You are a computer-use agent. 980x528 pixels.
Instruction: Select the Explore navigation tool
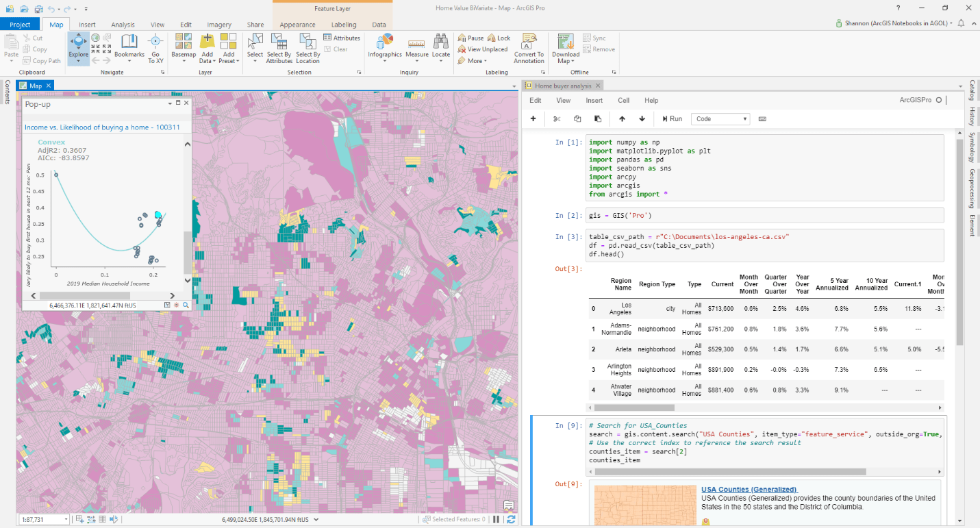(78, 45)
